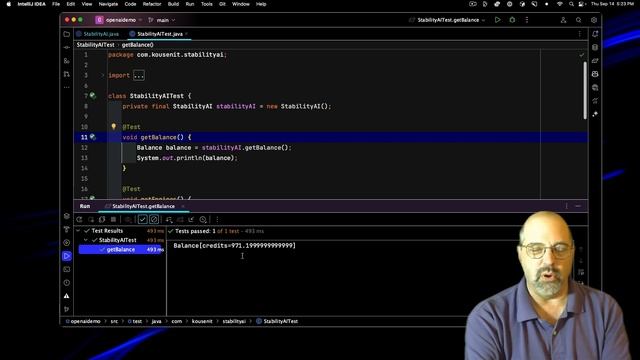Image resolution: width=640 pixels, height=360 pixels.
Task: Click the console output Balance[credits=971.199999999999]
Action: [235, 245]
